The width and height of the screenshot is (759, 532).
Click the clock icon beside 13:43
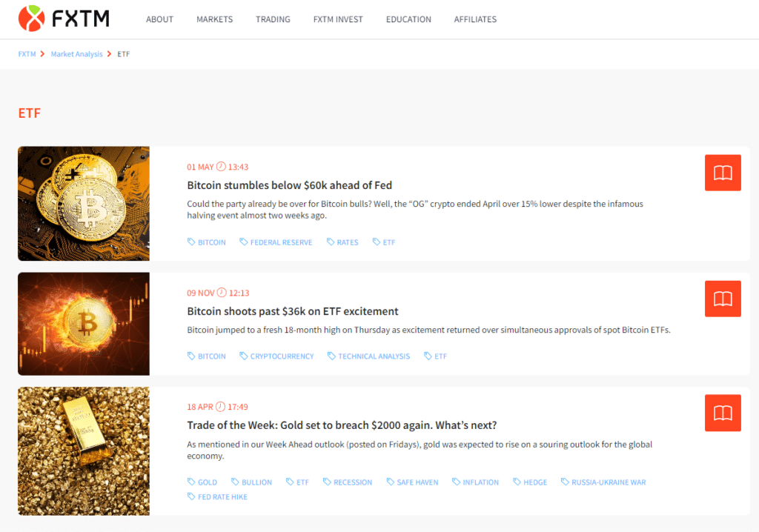[221, 167]
